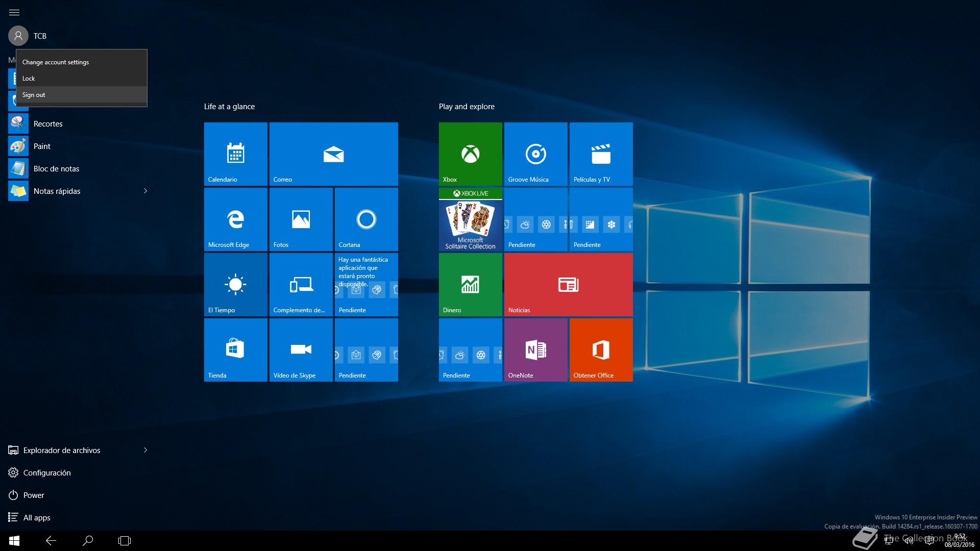Open Task View on taskbar

[x=125, y=541]
